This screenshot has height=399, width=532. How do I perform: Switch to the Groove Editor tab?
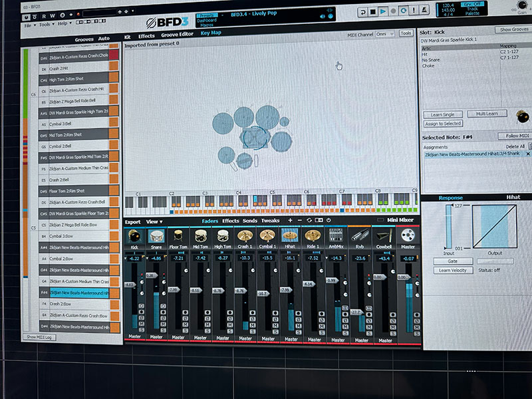tap(177, 35)
